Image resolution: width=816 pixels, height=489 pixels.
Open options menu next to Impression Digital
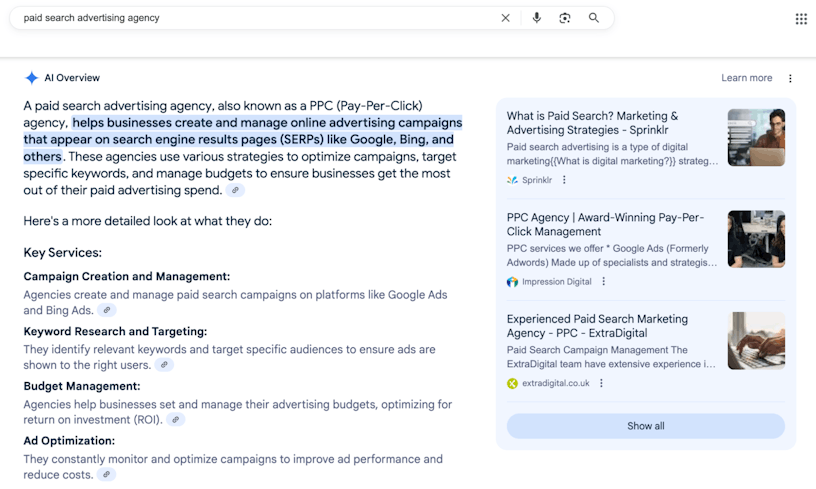603,282
